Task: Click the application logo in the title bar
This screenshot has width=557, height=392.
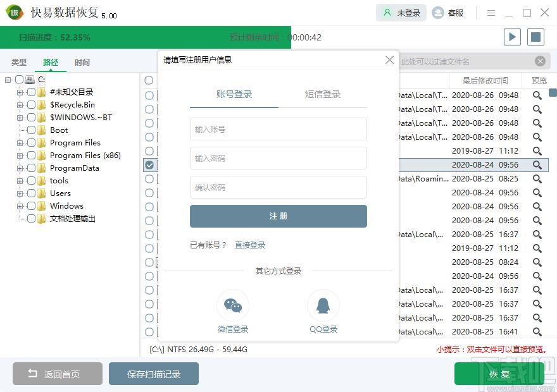Action: pyautogui.click(x=15, y=13)
